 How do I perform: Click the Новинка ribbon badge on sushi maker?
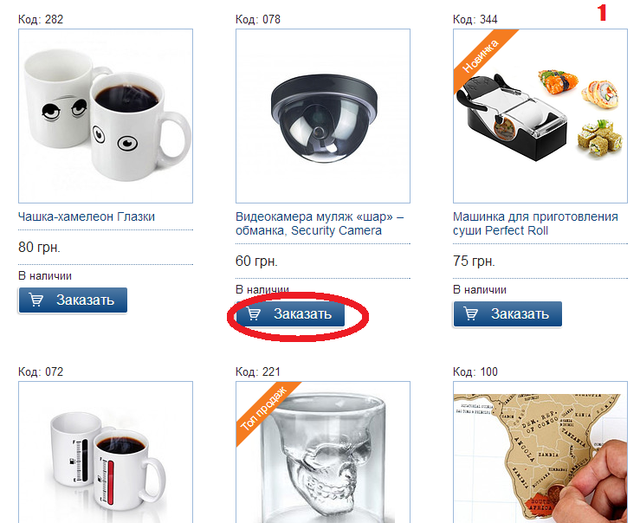[482, 56]
